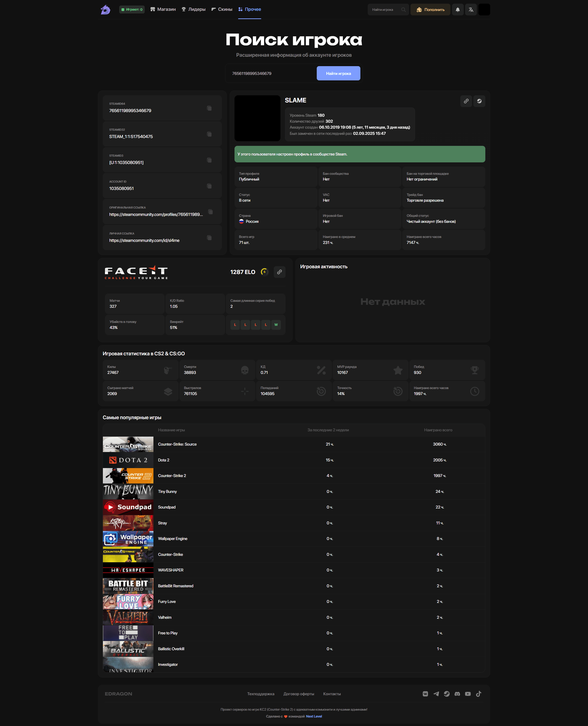Open the Steam profile icon next to SLAME
This screenshot has width=588, height=726.
coord(479,101)
